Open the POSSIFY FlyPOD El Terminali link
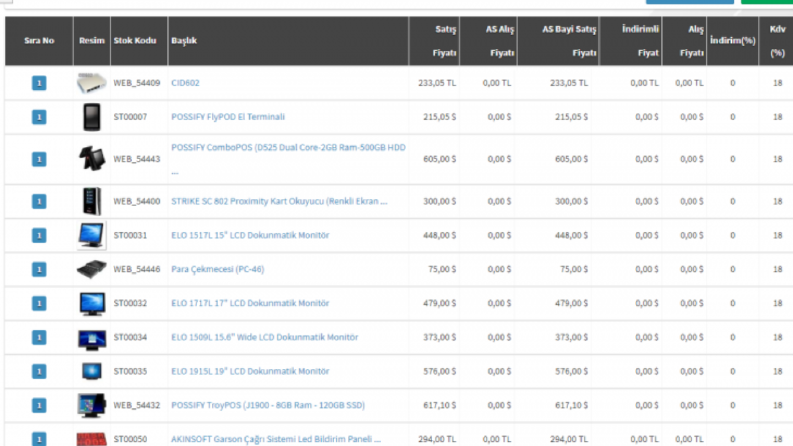 (x=228, y=117)
